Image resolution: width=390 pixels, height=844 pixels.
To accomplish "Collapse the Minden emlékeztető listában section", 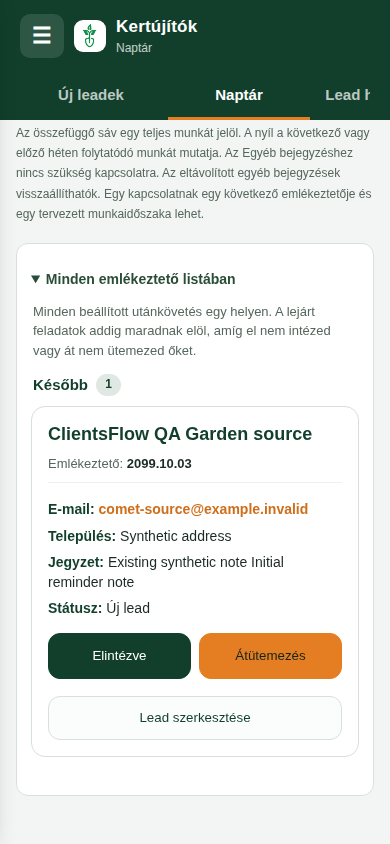I will tap(133, 279).
